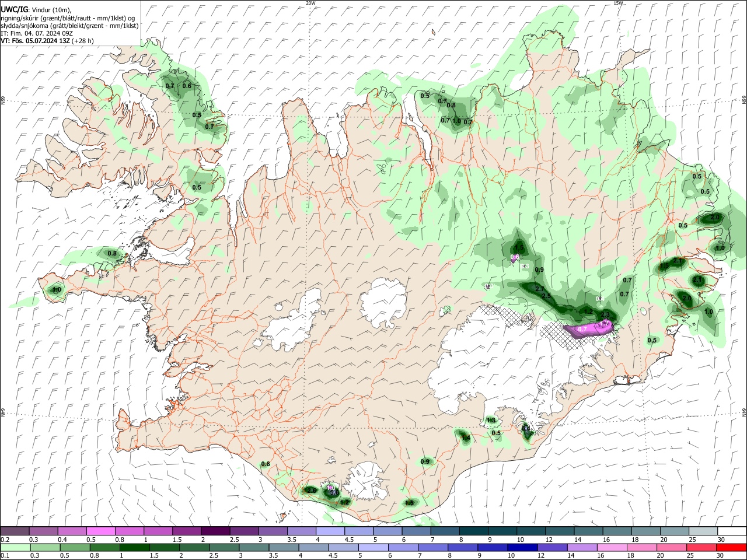Pick the top-row swatch between 12 and 14
The image size is (747, 560).
click(x=560, y=531)
